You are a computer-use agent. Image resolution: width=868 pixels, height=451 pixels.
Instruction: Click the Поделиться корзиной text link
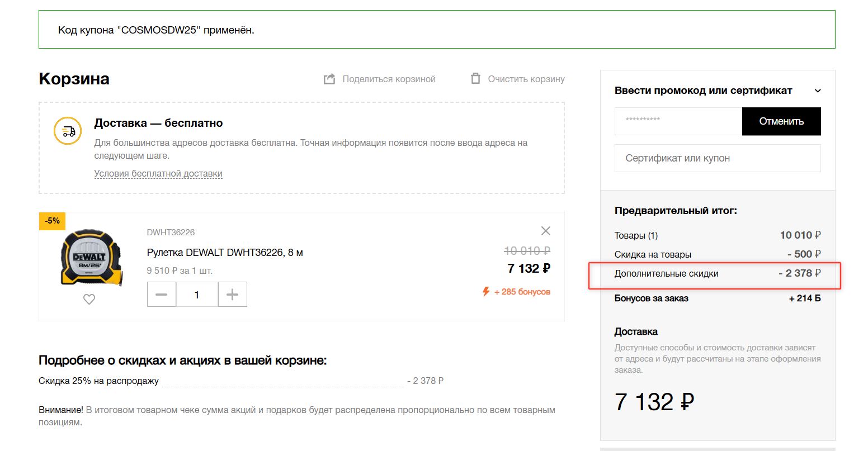[x=389, y=79]
